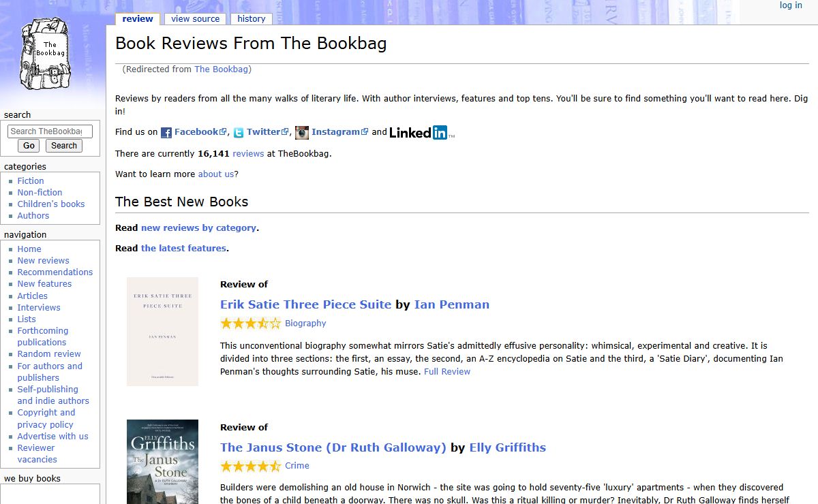Click the LinkedIn logo
Viewport: 818px width, 504px height.
point(419,133)
